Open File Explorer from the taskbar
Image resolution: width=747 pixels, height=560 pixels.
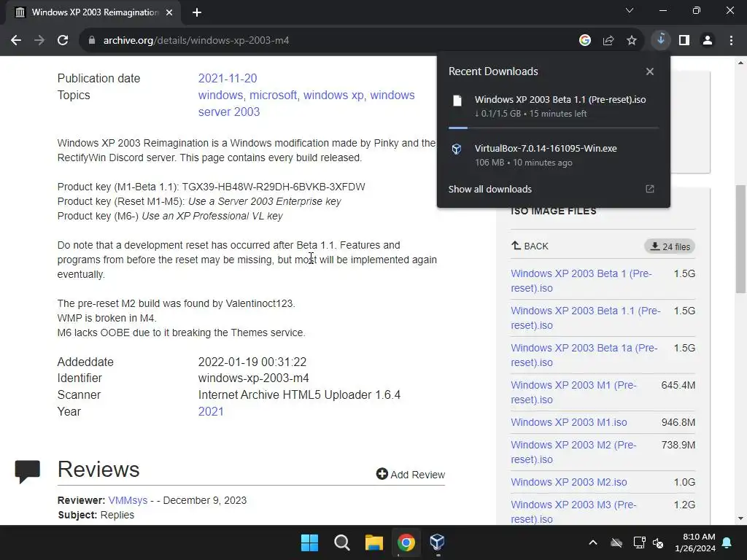point(374,542)
